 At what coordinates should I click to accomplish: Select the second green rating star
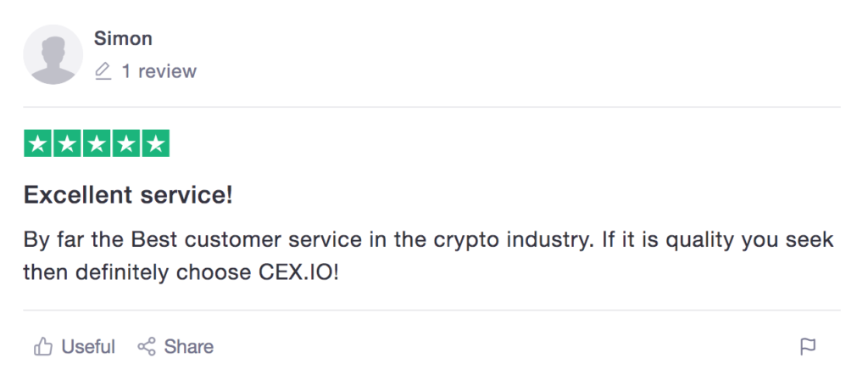coord(67,143)
